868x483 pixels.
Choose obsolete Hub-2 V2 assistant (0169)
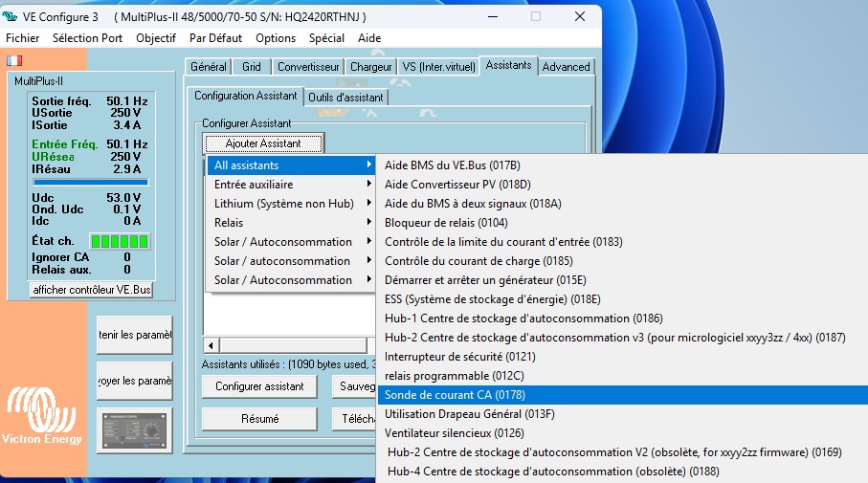click(622, 452)
